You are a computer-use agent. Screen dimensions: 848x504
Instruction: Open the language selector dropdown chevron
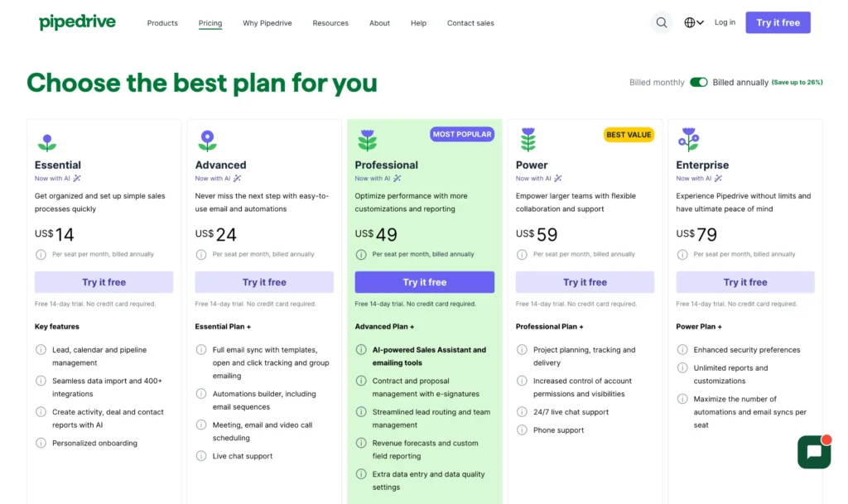(x=700, y=22)
